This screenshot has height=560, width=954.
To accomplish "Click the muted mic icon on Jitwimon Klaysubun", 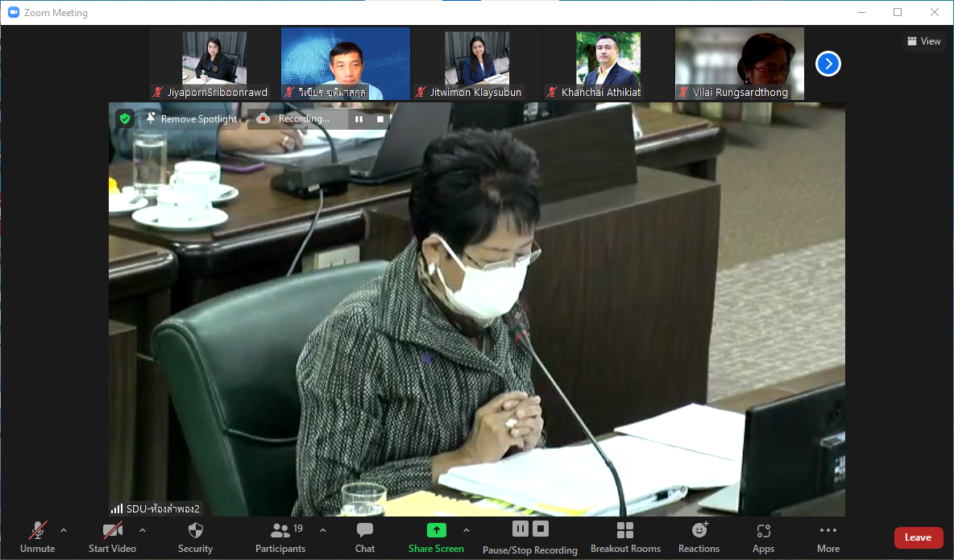I will click(x=421, y=92).
